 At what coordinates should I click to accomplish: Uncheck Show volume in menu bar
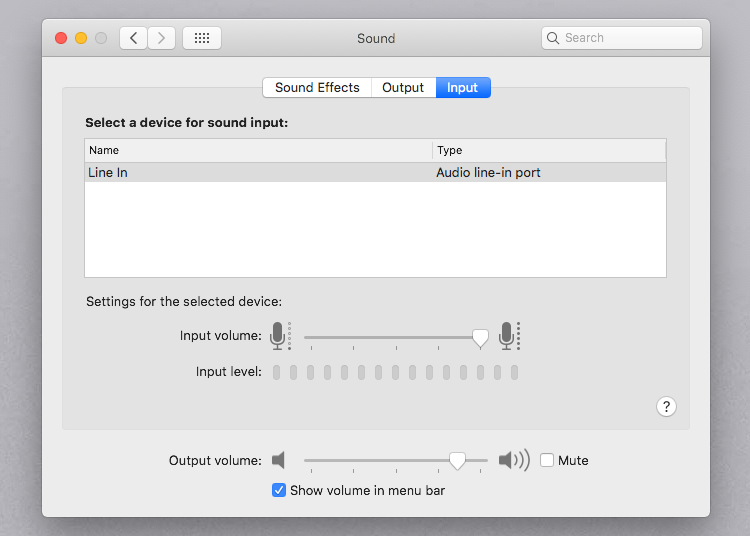coord(279,490)
